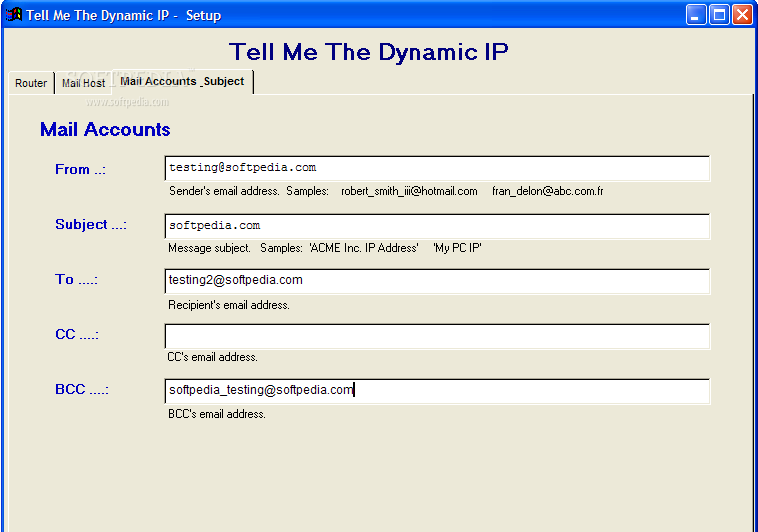
Task: Switch to the Router tab
Action: [31, 83]
